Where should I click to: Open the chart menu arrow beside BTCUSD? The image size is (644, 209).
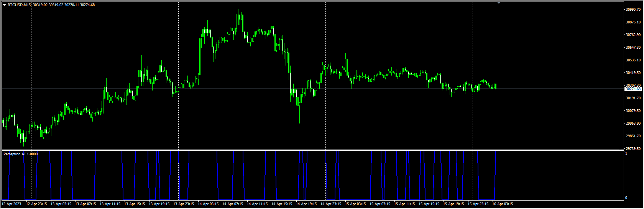click(4, 5)
